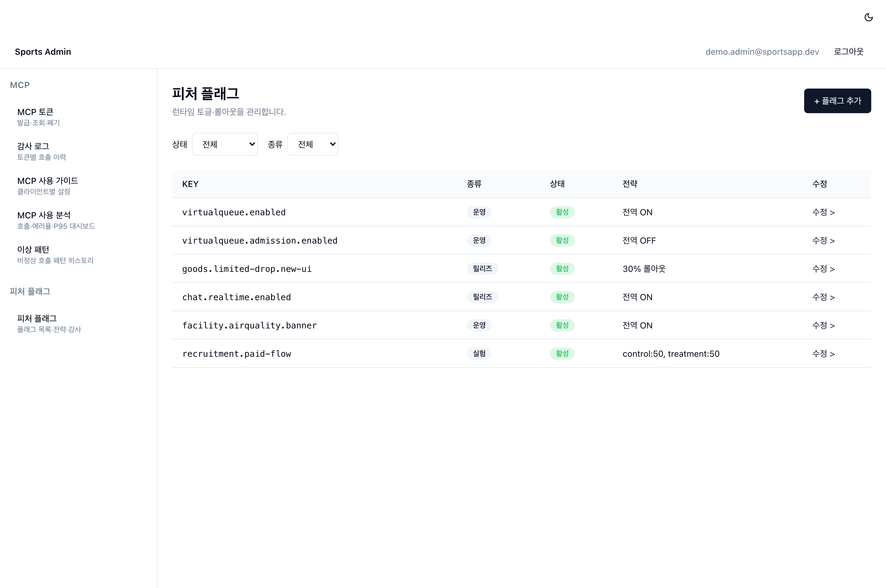Edit virtualqueue.admission.enabled via 수정 link
Image resolution: width=886 pixels, height=588 pixels.
(823, 240)
